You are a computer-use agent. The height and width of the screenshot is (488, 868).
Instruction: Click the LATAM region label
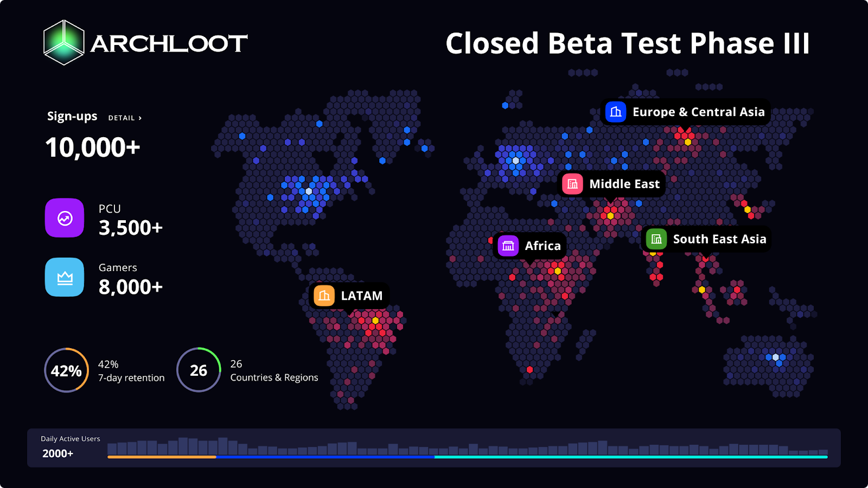click(362, 296)
